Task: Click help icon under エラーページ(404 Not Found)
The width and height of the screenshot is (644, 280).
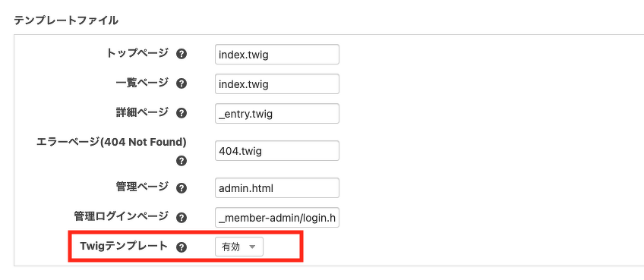Action: [x=181, y=161]
